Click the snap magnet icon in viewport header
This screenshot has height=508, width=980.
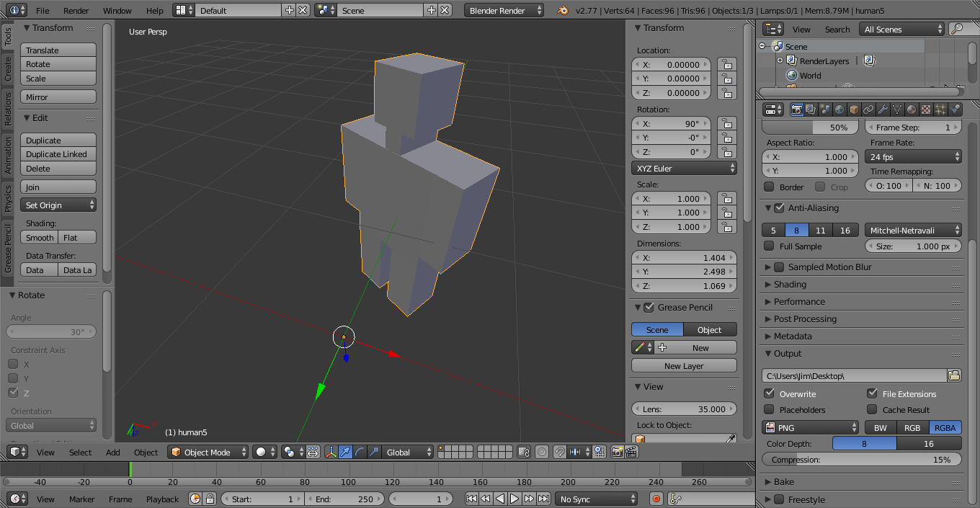pyautogui.click(x=559, y=452)
